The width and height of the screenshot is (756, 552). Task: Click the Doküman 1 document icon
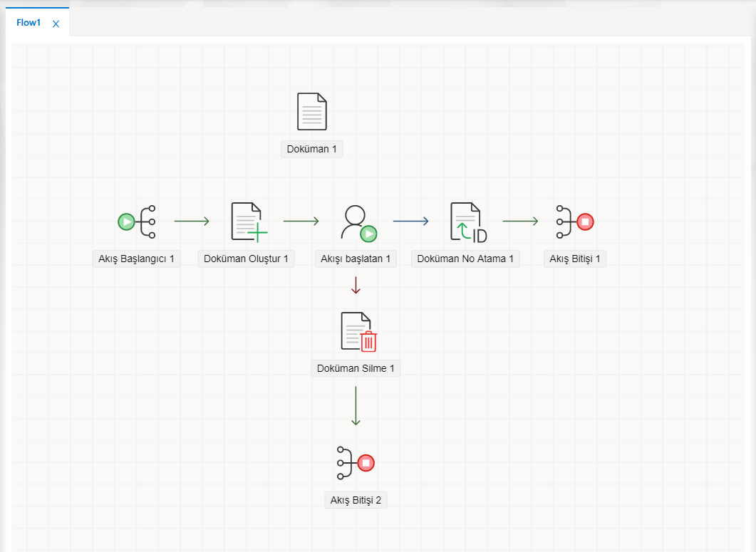[311, 112]
